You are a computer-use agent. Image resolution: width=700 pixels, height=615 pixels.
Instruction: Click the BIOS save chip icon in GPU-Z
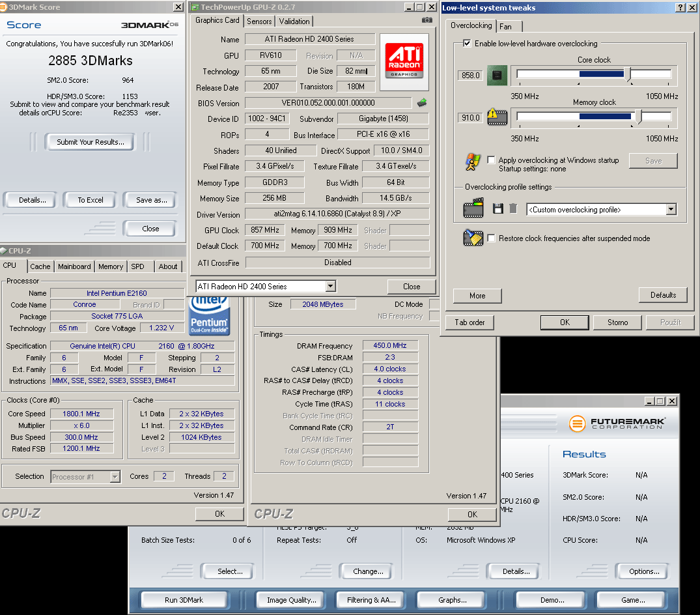422,103
